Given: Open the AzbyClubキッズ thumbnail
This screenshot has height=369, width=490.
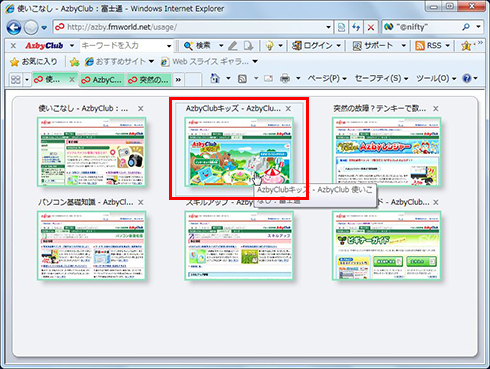Looking at the screenshot, I should point(239,152).
